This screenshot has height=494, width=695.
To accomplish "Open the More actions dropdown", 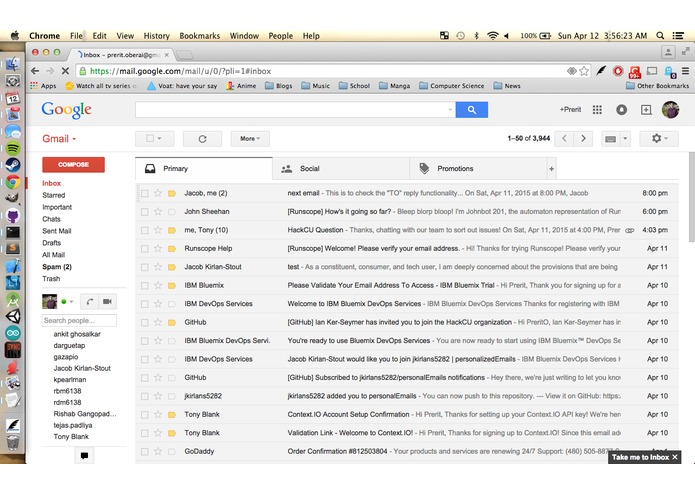I will click(250, 139).
